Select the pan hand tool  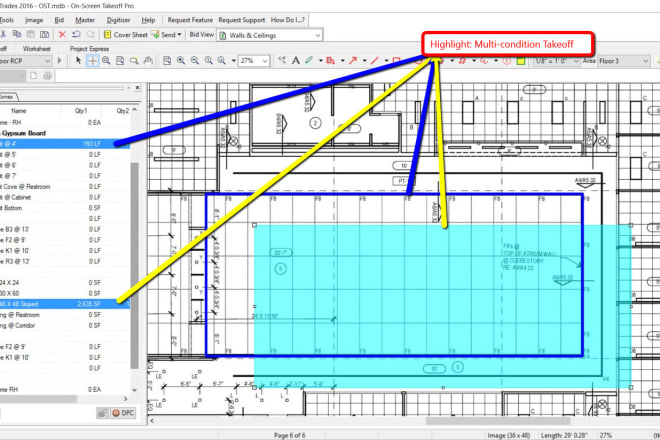(148, 61)
